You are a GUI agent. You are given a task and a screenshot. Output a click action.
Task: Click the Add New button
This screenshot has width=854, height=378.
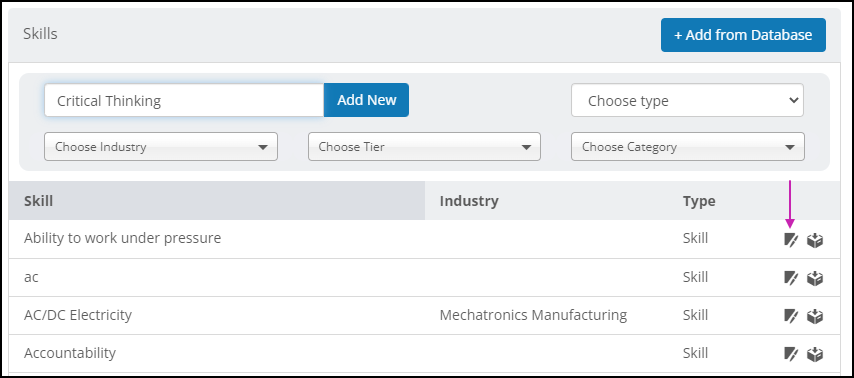(x=367, y=100)
